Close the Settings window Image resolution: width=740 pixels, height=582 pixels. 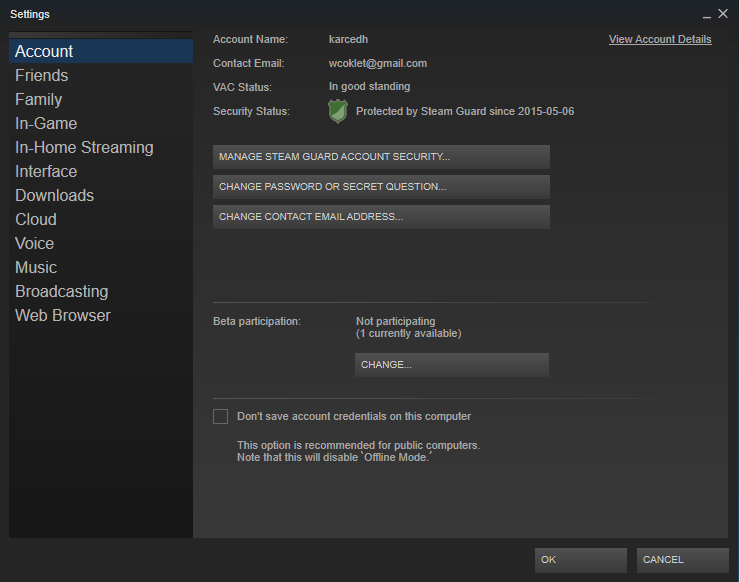tap(723, 14)
